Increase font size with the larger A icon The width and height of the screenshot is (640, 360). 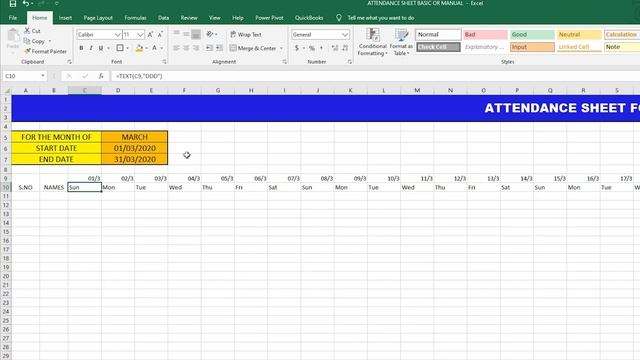point(150,35)
